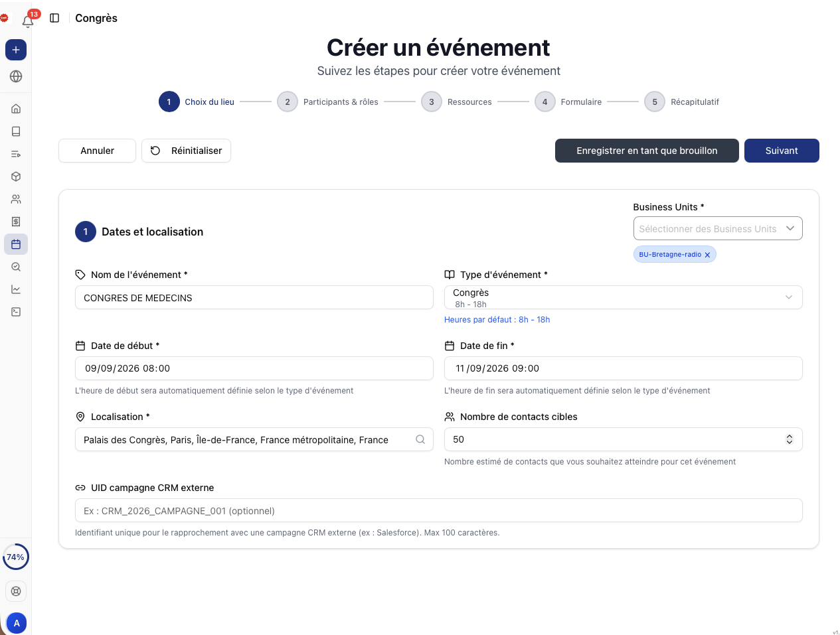The width and height of the screenshot is (840, 635).
Task: Click the Congrès breadcrumb title
Action: coord(96,18)
